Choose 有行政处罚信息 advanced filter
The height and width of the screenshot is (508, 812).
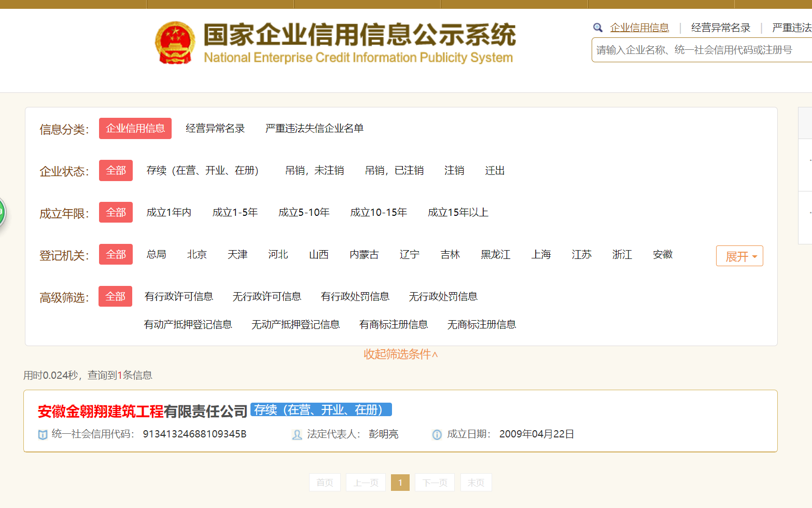(355, 297)
